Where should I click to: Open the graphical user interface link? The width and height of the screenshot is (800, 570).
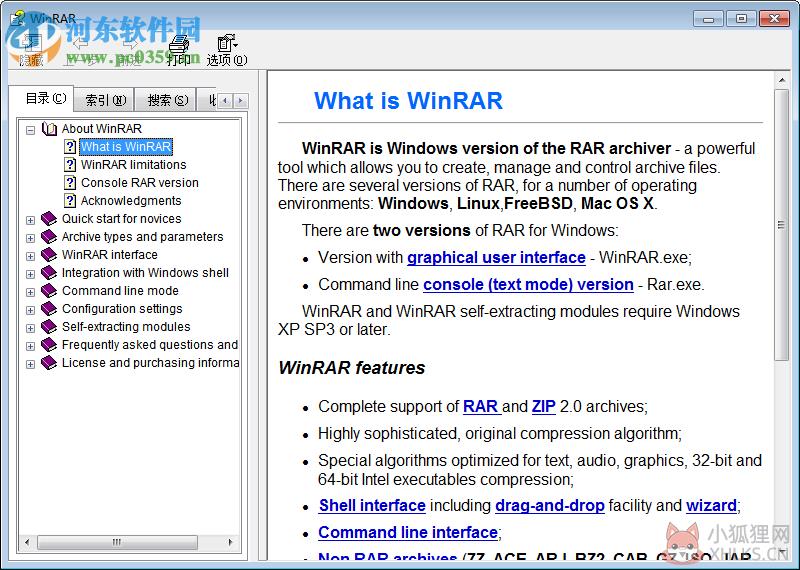[x=496, y=257]
